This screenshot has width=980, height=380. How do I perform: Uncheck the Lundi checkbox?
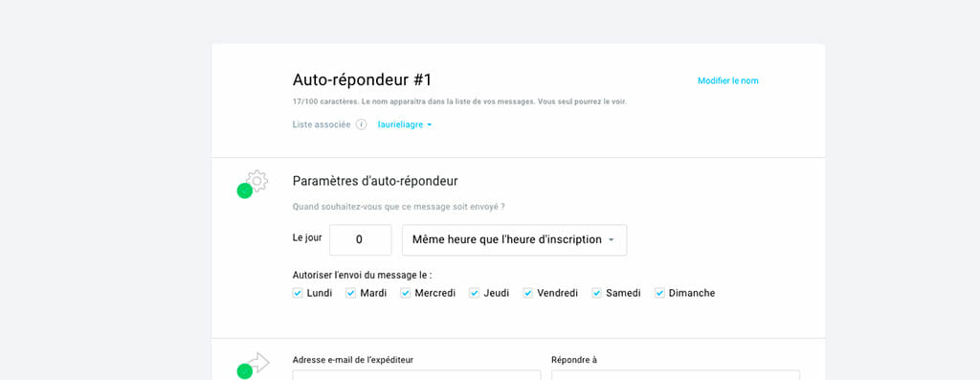[298, 293]
